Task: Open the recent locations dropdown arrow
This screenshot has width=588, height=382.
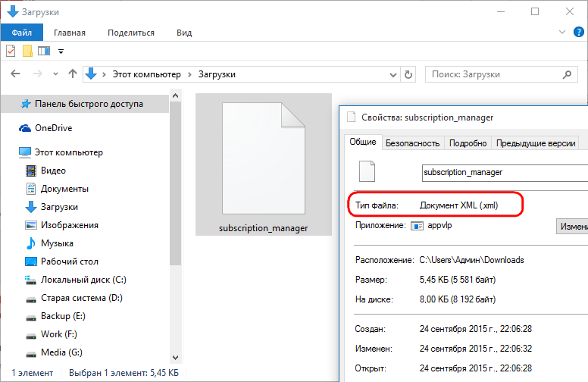Action: 55,74
